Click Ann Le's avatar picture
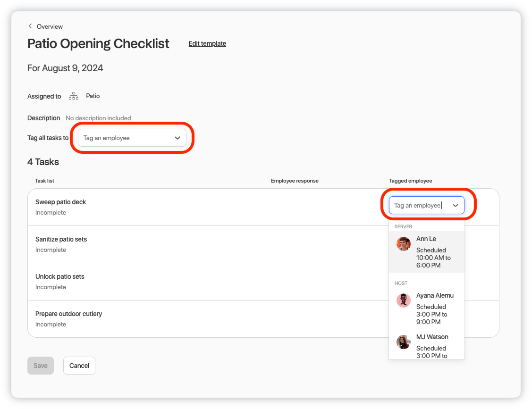This screenshot has width=532, height=409. 403,244
